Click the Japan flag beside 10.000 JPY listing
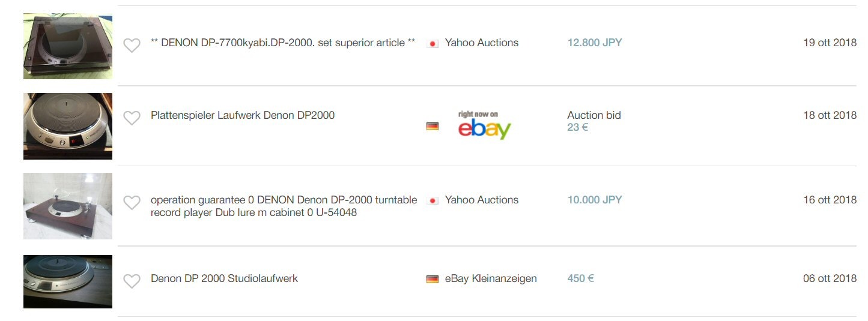868x321 pixels. tap(432, 200)
